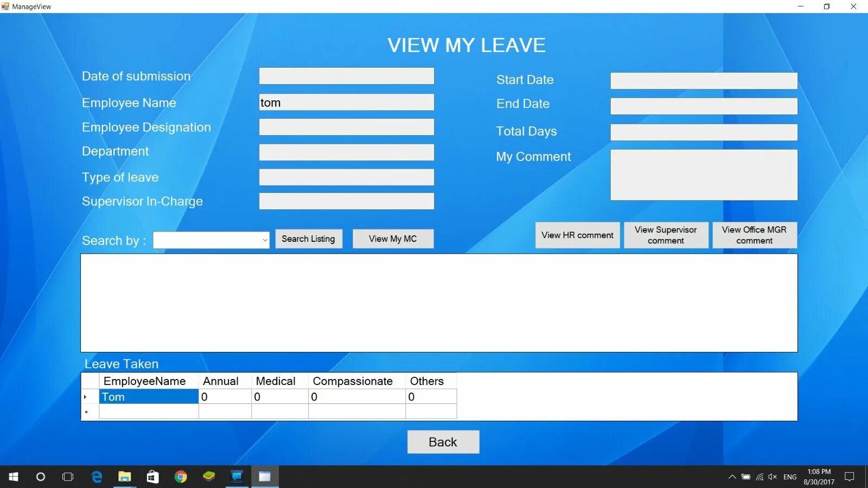The height and width of the screenshot is (488, 868).
Task: Focus the Supervisor In-Charge field
Action: pos(347,201)
